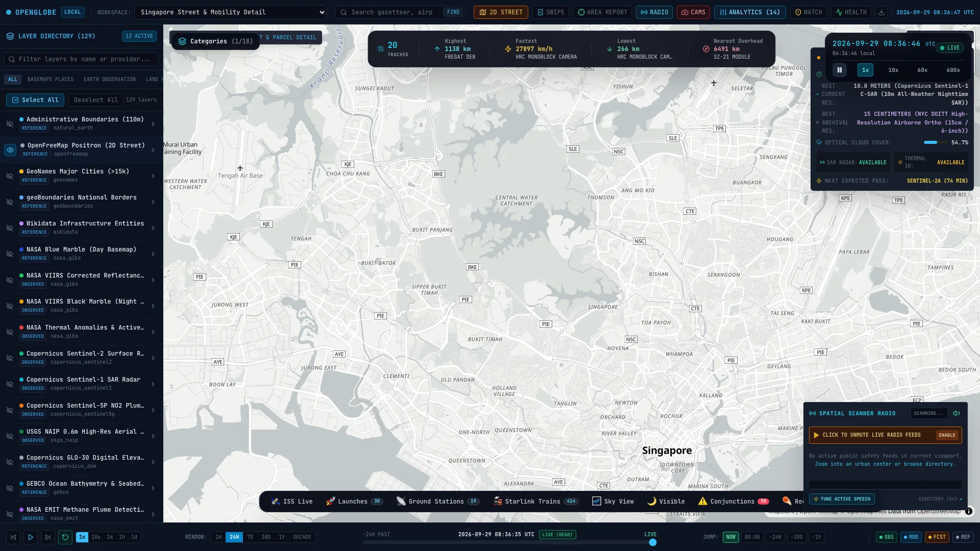980x551 pixels.
Task: Toggle Visible passes filter
Action: click(666, 502)
